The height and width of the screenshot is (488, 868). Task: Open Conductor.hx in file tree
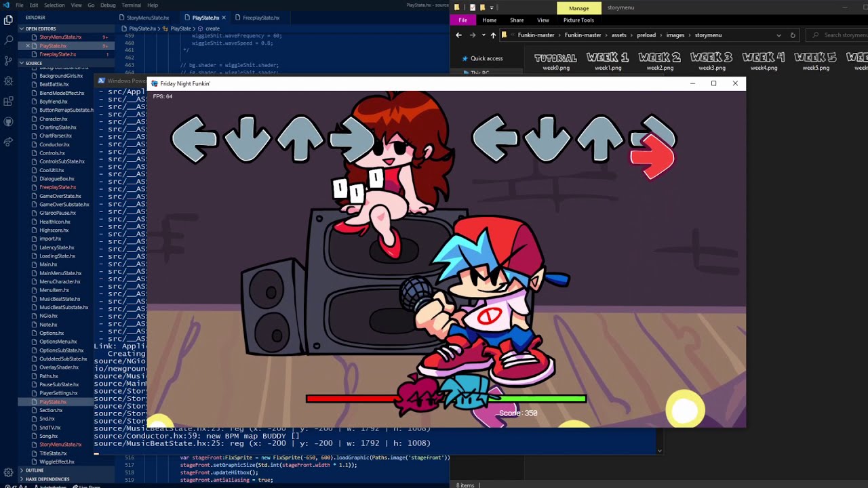pyautogui.click(x=54, y=144)
